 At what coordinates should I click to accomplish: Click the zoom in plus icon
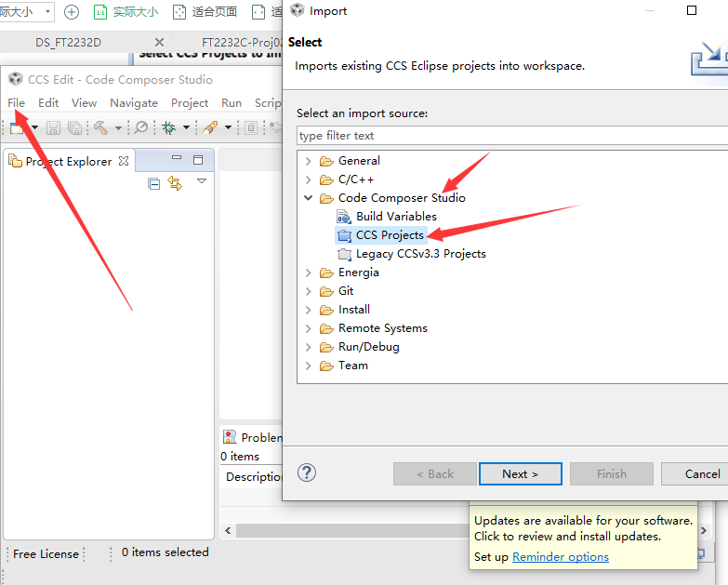pos(71,11)
